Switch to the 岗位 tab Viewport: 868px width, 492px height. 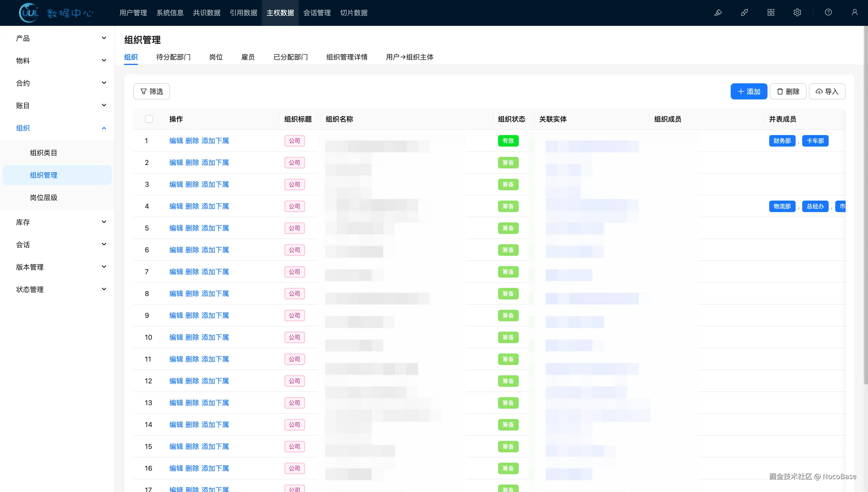point(216,57)
